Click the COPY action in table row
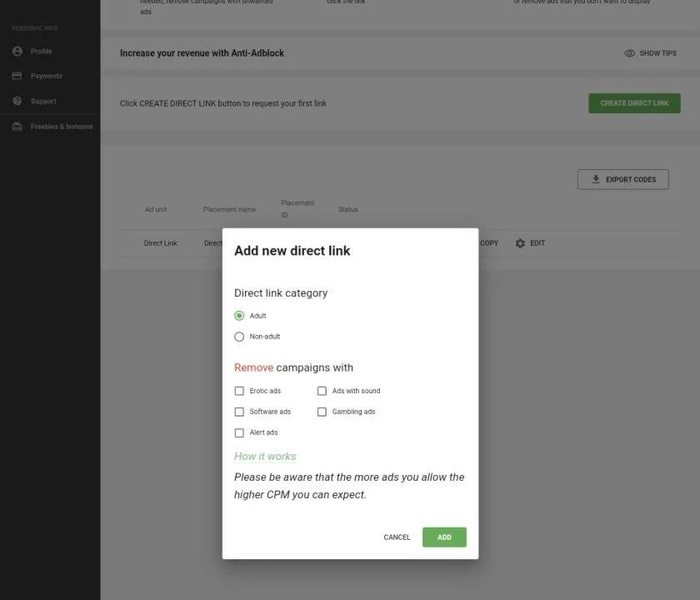This screenshot has height=600, width=700. coord(489,243)
